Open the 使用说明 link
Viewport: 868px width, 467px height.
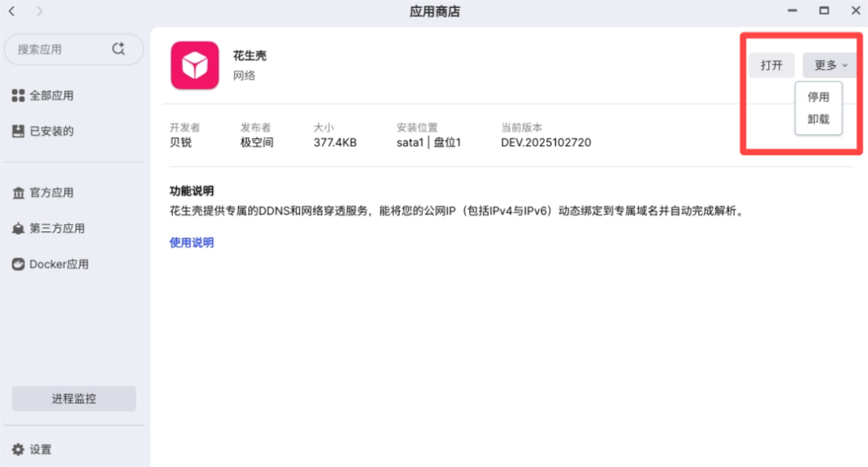click(191, 242)
